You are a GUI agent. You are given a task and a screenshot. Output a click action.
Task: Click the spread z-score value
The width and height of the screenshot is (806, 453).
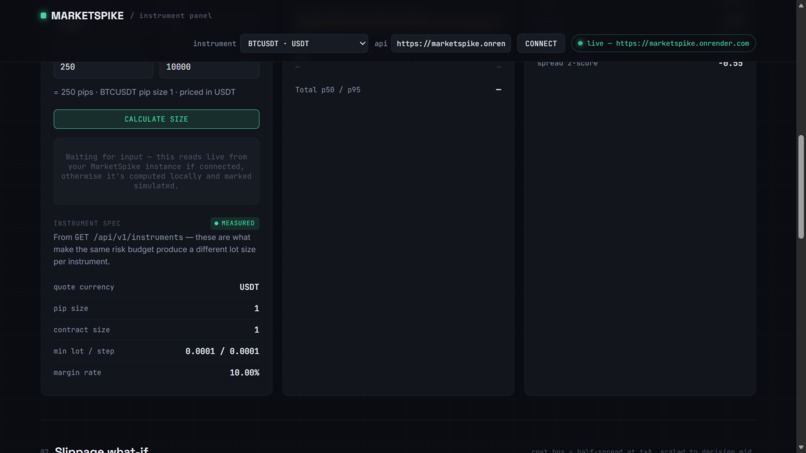[x=730, y=63]
